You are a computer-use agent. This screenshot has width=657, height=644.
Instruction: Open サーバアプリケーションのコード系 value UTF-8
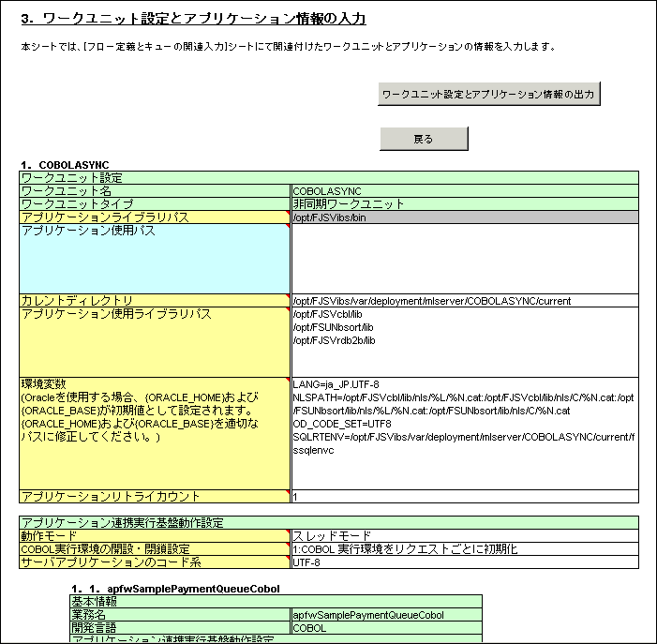tap(465, 562)
